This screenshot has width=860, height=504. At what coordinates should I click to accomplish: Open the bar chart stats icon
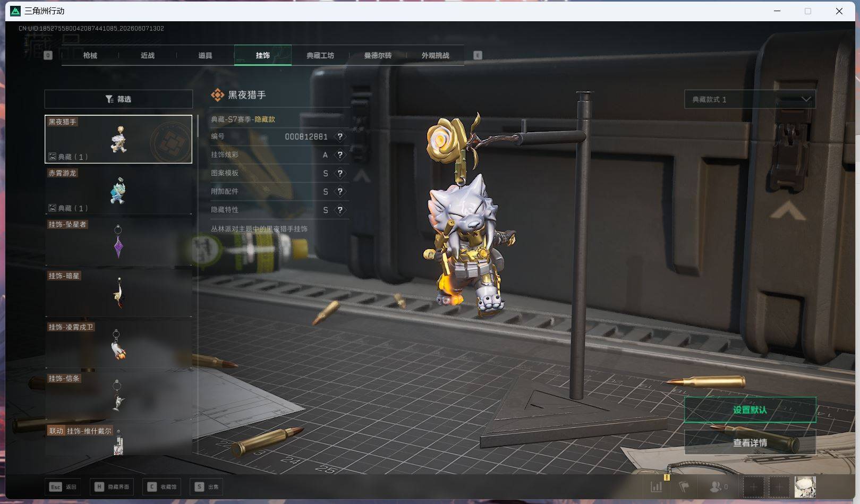pos(657,486)
